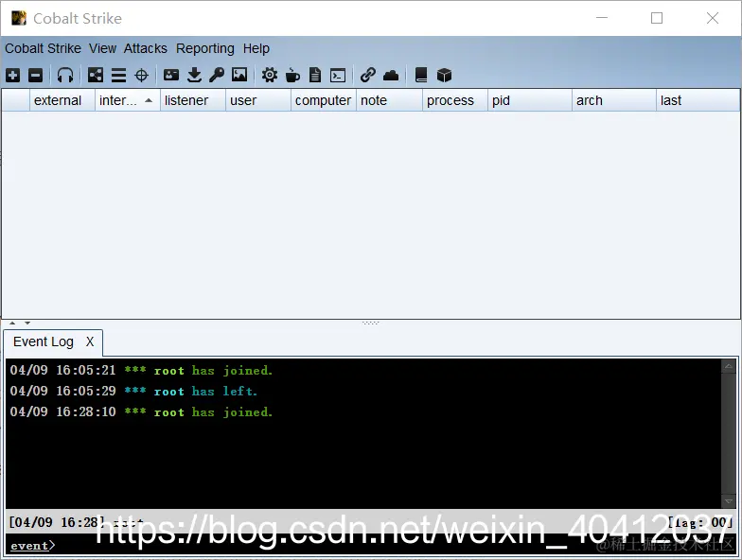Sort by the last column header

(698, 100)
